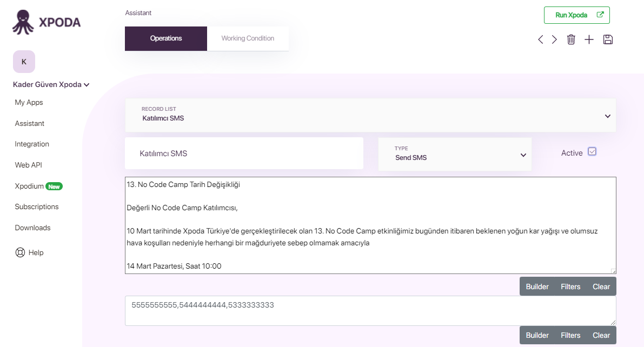Switch to the Operations tab
The image size is (644, 347).
pyautogui.click(x=166, y=38)
